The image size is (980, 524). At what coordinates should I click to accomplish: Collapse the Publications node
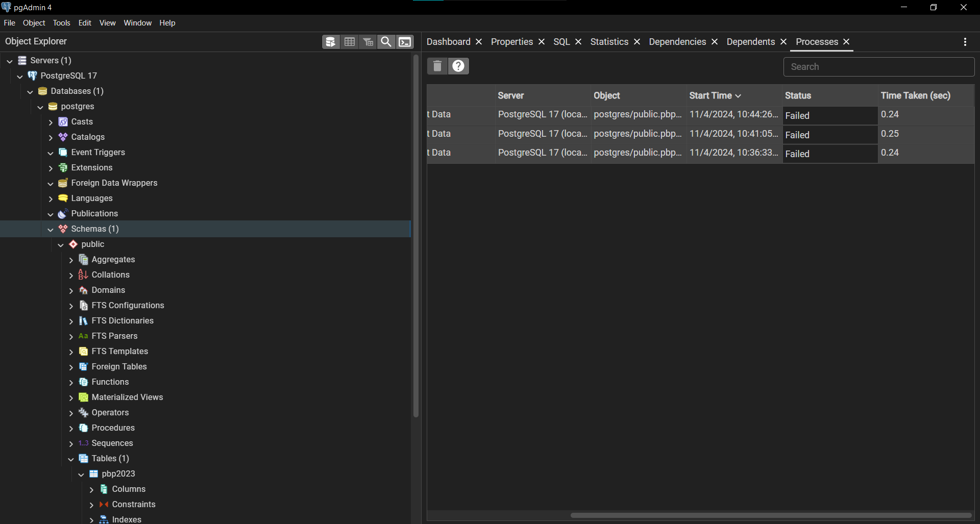[x=51, y=214]
